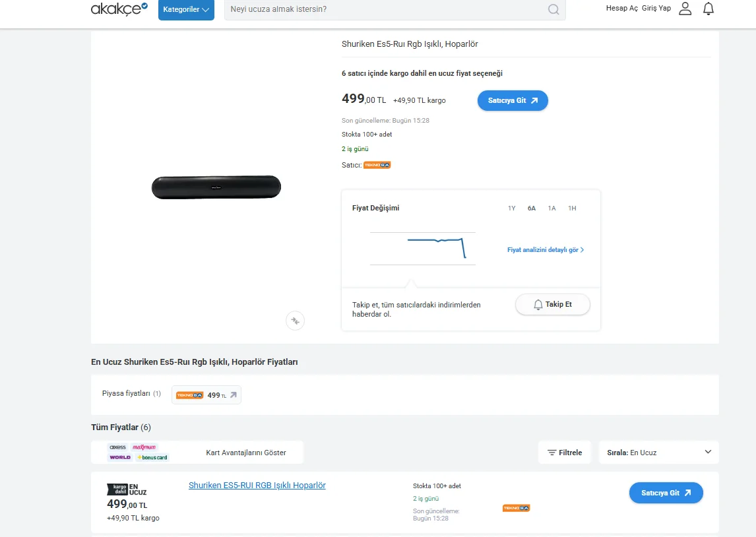Select the 1Y price range tab
This screenshot has width=756, height=537.
tap(511, 208)
